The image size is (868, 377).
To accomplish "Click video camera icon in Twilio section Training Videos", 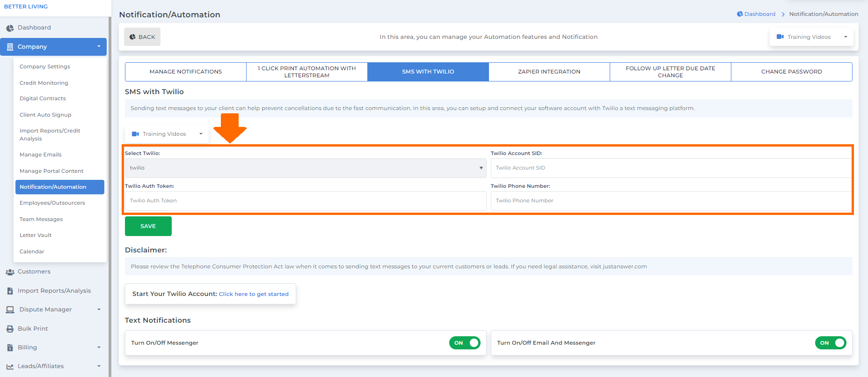I will [135, 134].
